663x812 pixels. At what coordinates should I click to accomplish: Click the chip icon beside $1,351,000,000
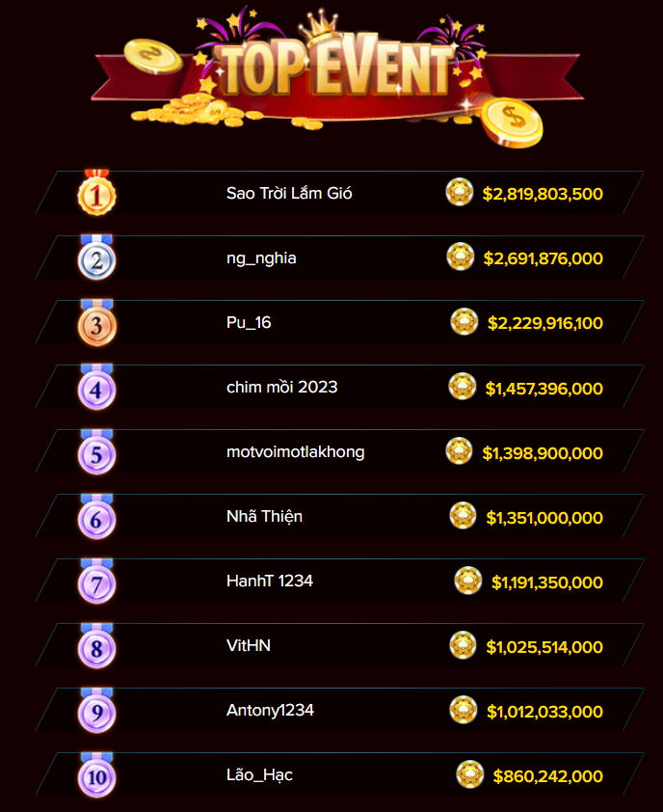pos(463,515)
